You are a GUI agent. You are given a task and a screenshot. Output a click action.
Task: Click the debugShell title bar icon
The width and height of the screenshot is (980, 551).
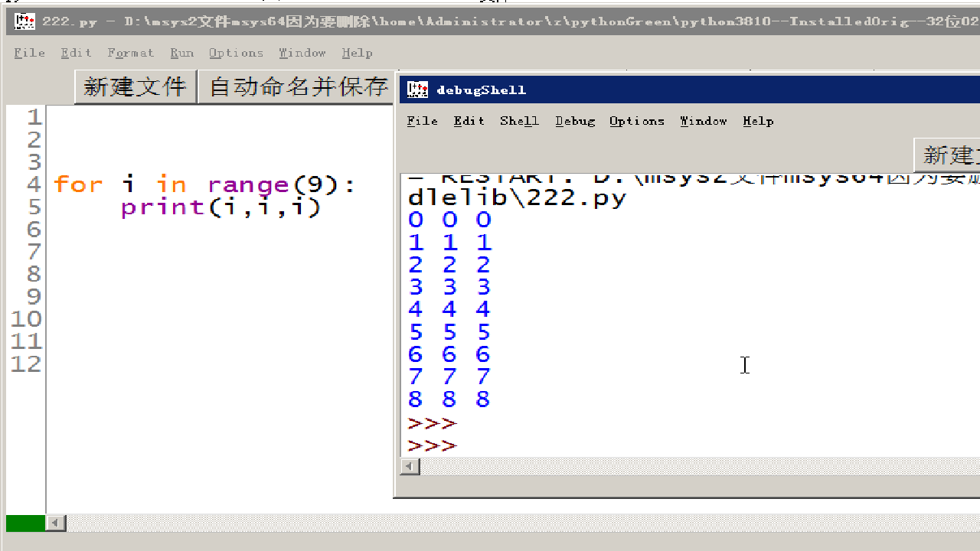pyautogui.click(x=417, y=90)
